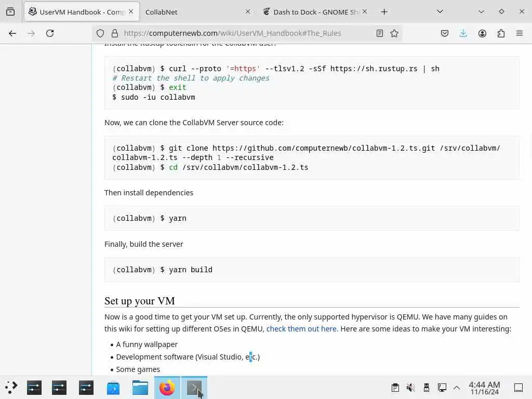This screenshot has height=399, width=532.
Task: Close the UserVM Handbook tab
Action: click(131, 12)
